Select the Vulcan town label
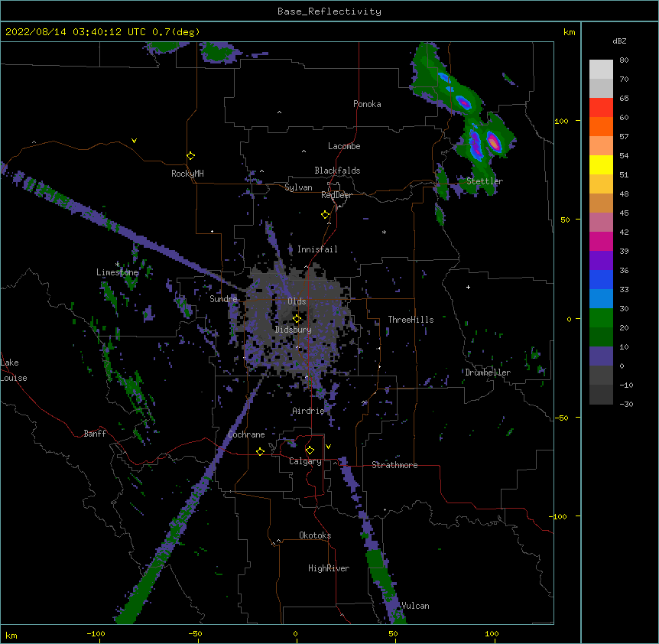 415,606
